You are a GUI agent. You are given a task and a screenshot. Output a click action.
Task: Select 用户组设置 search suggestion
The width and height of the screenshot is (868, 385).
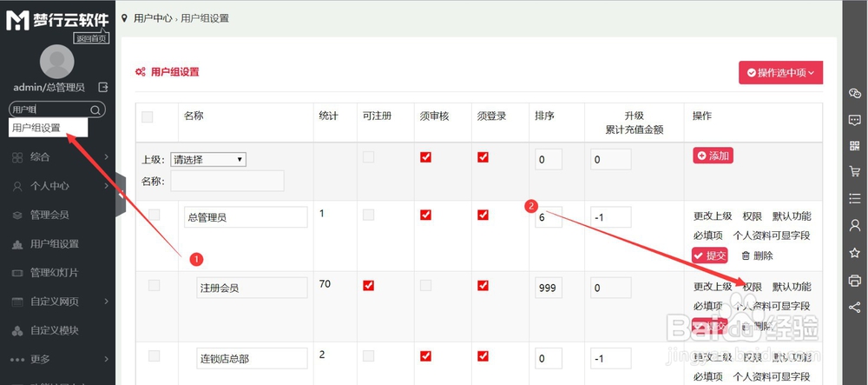pos(48,128)
